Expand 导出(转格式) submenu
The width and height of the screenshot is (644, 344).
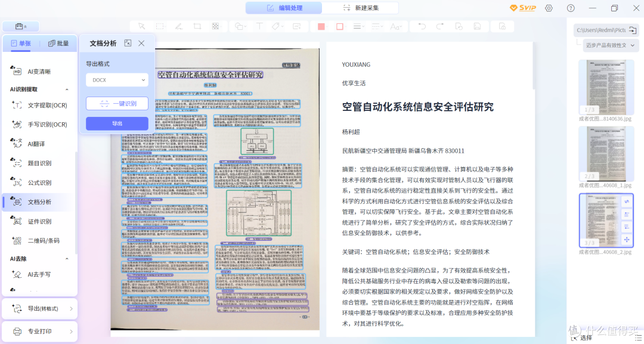pyautogui.click(x=39, y=309)
